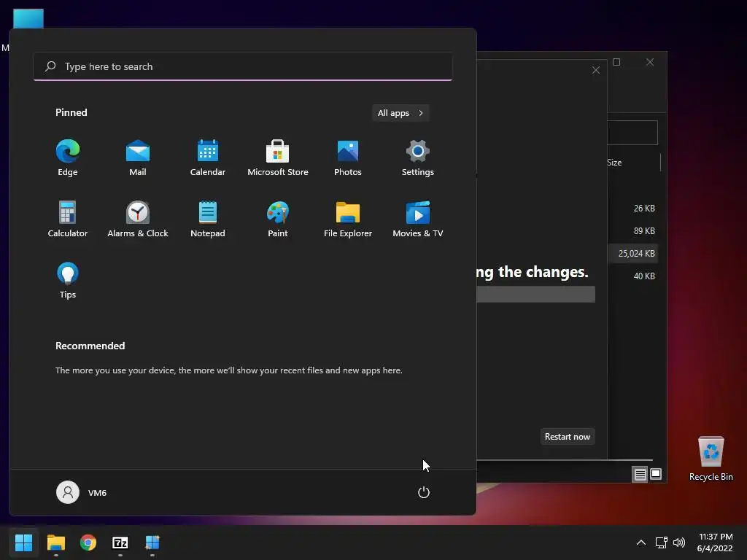Launch Notepad
The width and height of the screenshot is (747, 560).
208,219
